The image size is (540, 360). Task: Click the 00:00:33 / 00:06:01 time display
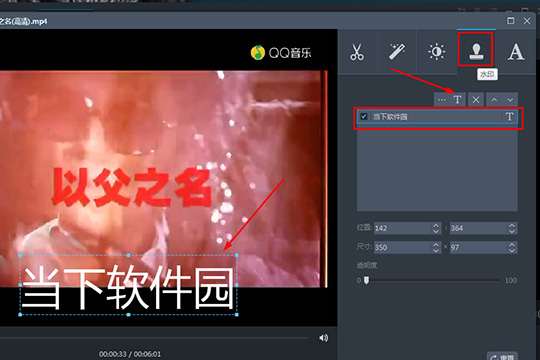130,354
